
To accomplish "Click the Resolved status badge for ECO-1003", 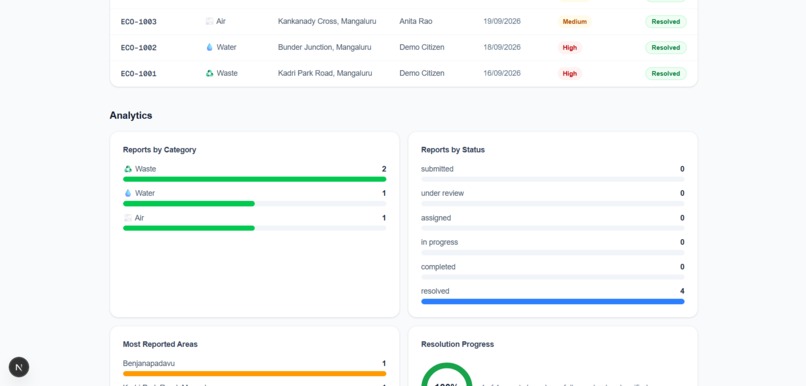I will coord(666,22).
